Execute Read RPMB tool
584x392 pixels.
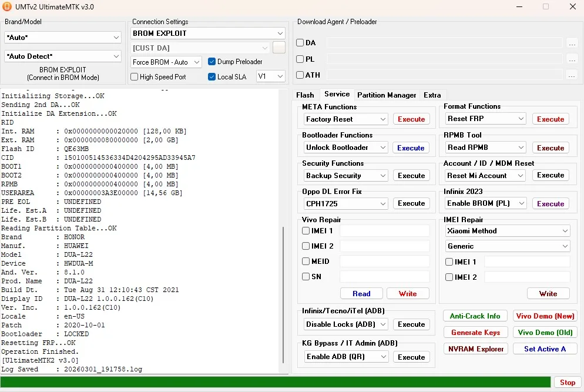[551, 148]
